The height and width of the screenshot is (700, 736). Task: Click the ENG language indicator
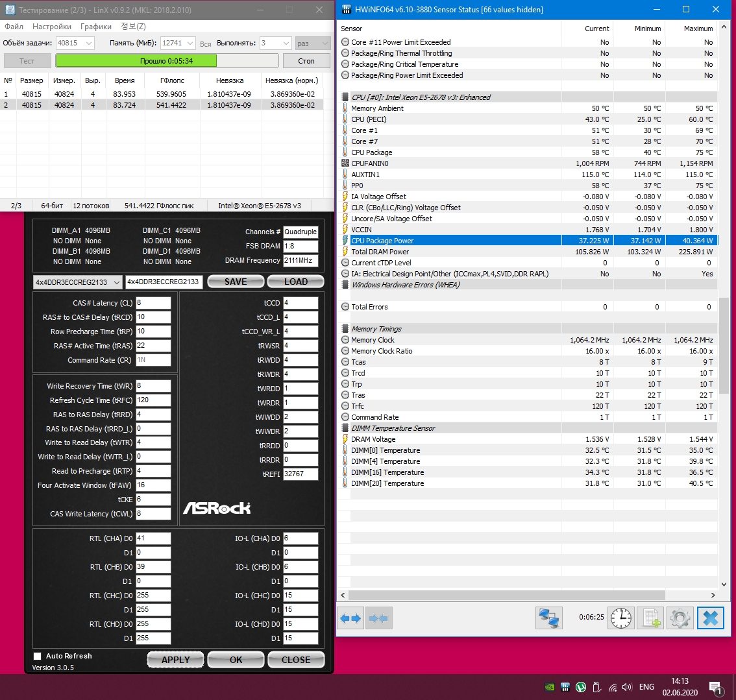click(646, 687)
